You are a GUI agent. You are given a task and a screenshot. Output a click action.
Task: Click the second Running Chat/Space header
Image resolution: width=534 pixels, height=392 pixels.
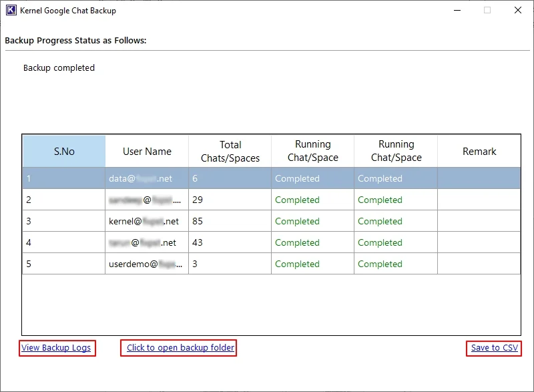[x=395, y=152]
